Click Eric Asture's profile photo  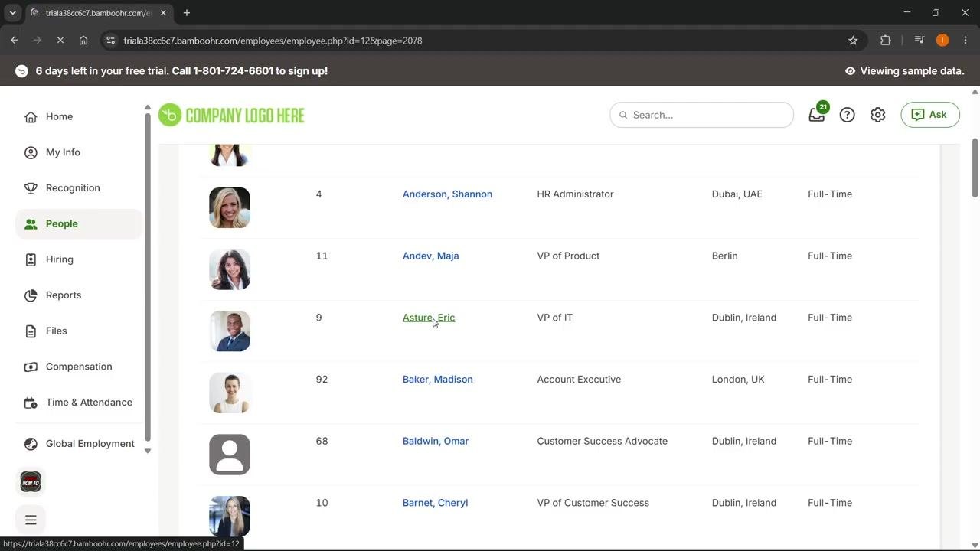point(230,331)
